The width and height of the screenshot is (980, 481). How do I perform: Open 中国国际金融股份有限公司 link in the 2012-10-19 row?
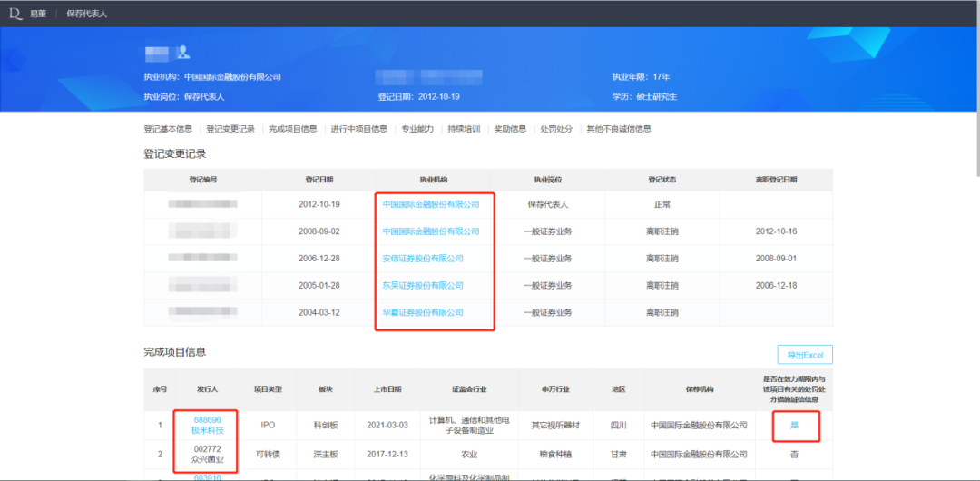431,204
